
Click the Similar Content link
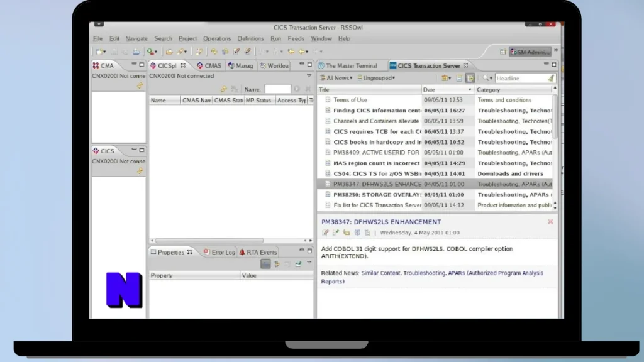tap(380, 273)
